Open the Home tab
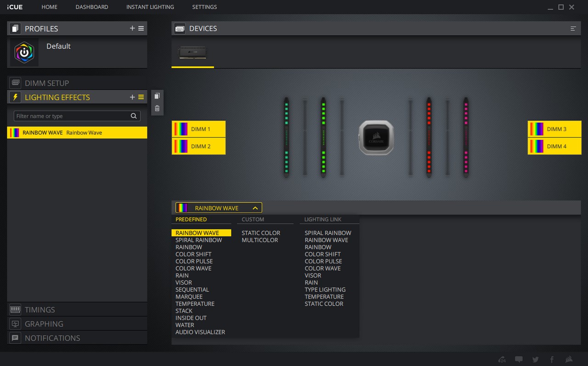The width and height of the screenshot is (588, 366). [x=50, y=7]
